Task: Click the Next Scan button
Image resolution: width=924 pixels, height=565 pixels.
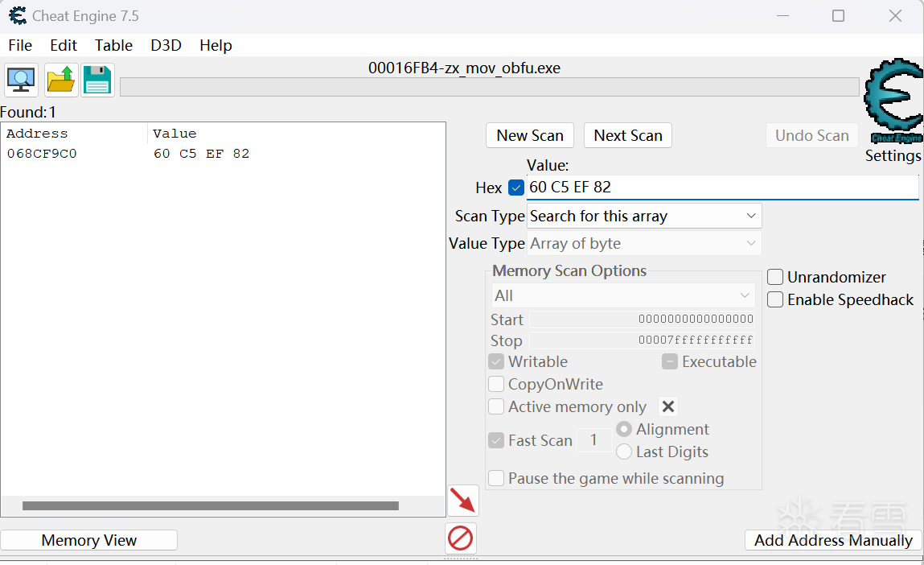Action: click(628, 136)
